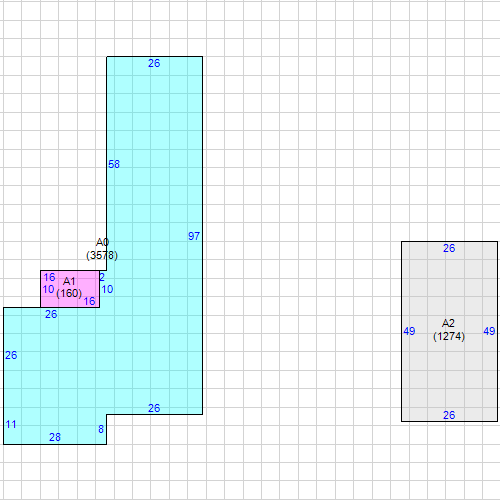Screen dimensions: 500x500
Task: Click the 97 dimension on the cyan area
Action: (194, 236)
